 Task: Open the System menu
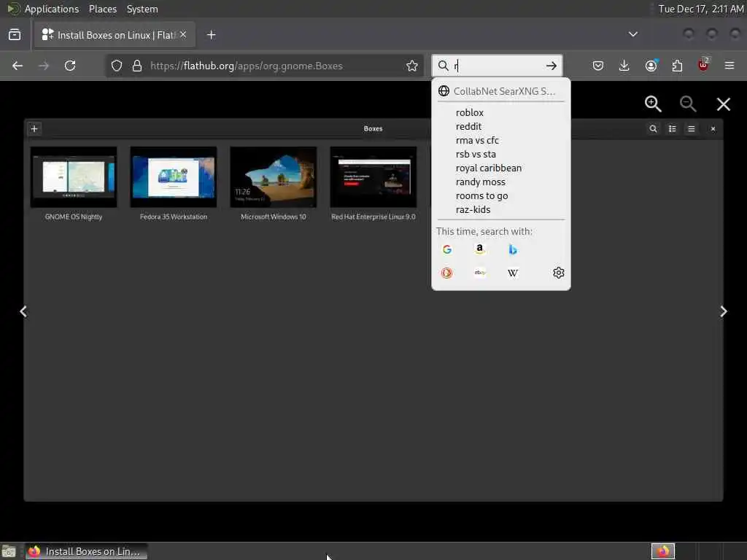(142, 9)
